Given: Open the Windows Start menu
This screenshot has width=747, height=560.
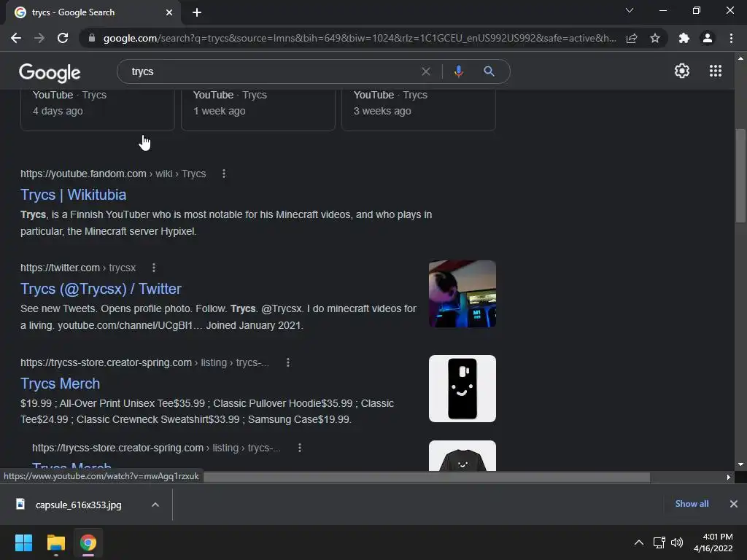Looking at the screenshot, I should coord(23,542).
